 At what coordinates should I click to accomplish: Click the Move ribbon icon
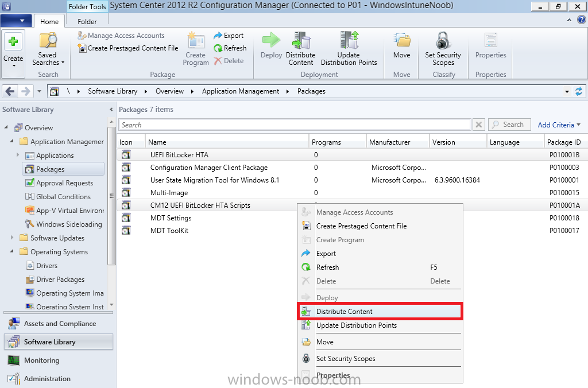[x=401, y=45]
